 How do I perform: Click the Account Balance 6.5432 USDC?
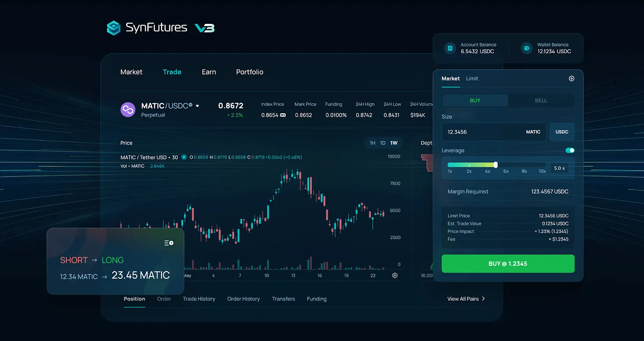[477, 51]
